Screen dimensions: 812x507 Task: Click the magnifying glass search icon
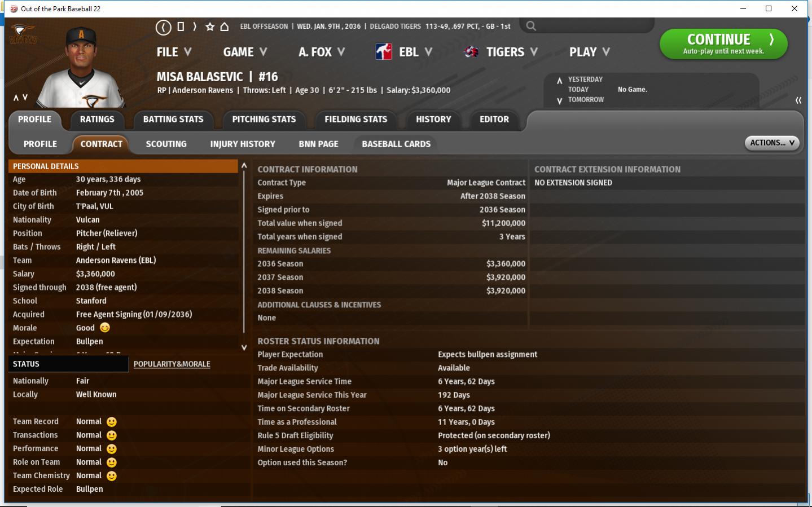click(x=531, y=26)
